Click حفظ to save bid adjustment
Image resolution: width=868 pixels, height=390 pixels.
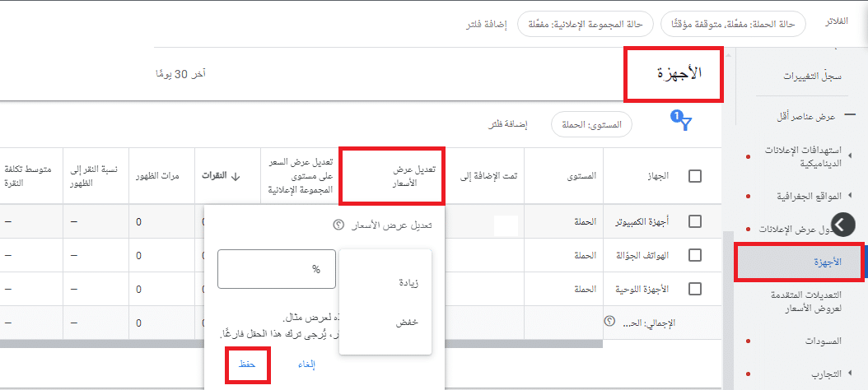click(x=247, y=364)
